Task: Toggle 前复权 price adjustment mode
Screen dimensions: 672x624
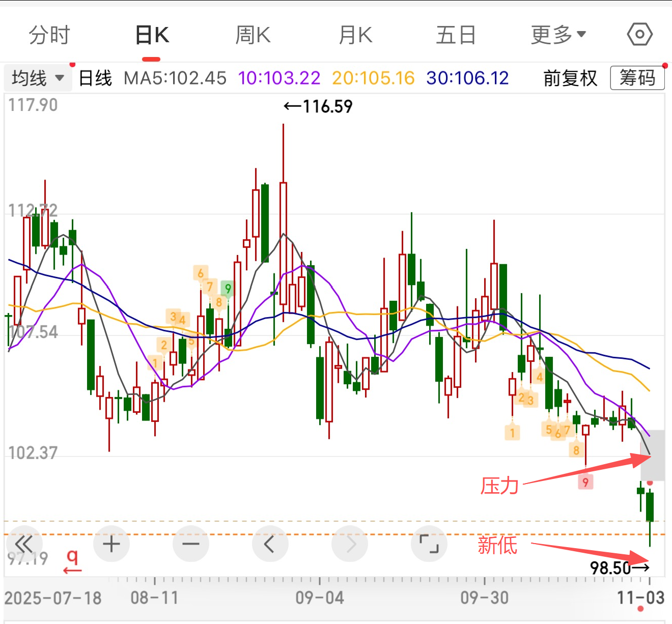Action: tap(570, 78)
